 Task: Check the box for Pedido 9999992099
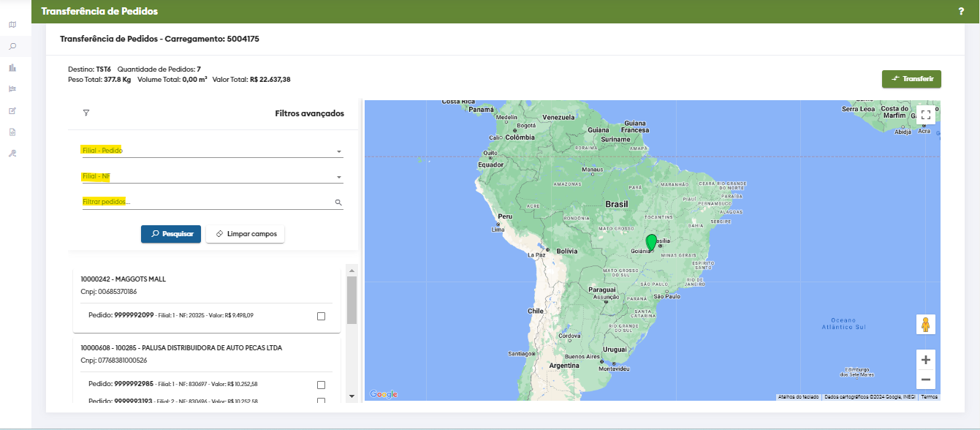(x=322, y=316)
